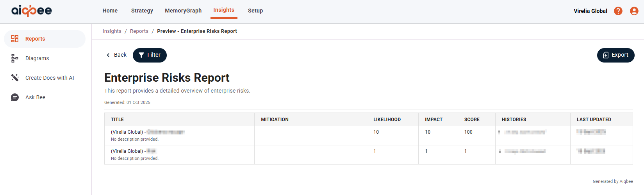Image resolution: width=644 pixels, height=195 pixels.
Task: Open the MemoryGraph tab
Action: pyautogui.click(x=183, y=11)
